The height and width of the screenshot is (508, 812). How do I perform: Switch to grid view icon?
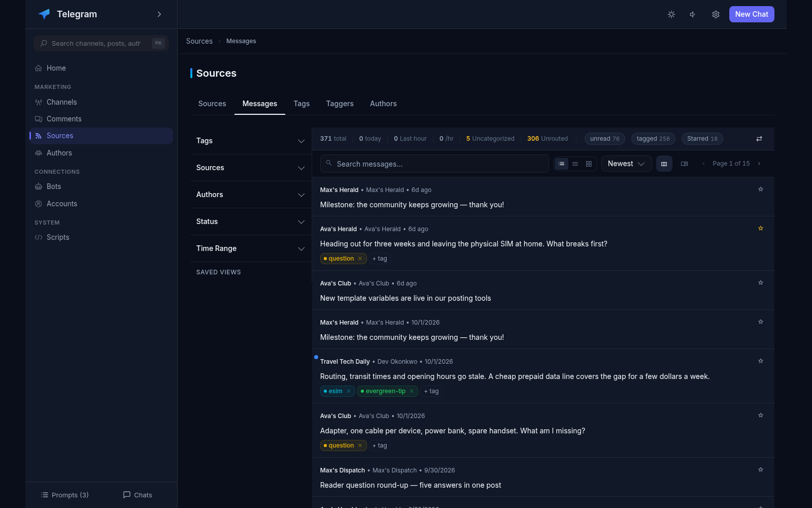589,164
